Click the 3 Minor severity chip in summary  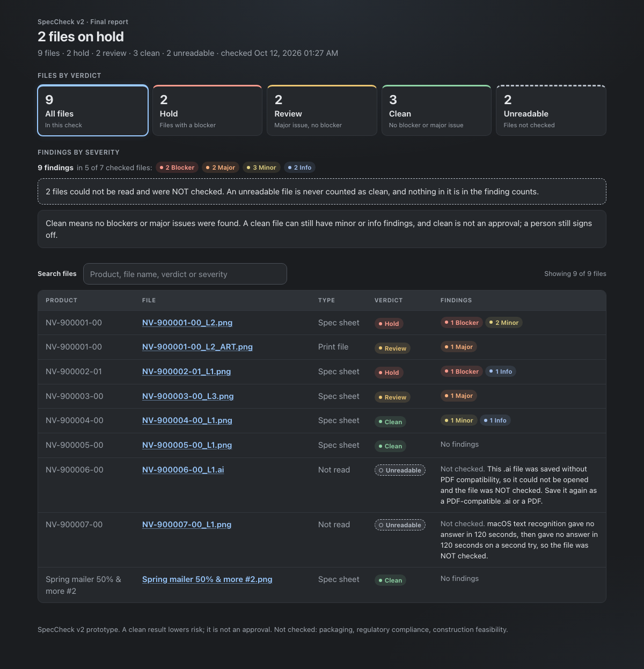pos(261,168)
